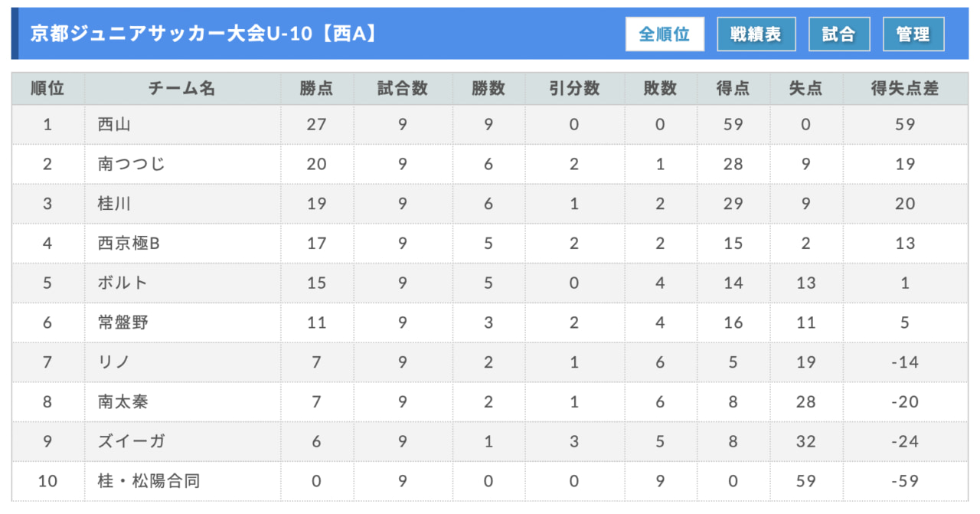Select the team name 南つつじ
Image resolution: width=980 pixels, height=514 pixels.
(x=132, y=164)
